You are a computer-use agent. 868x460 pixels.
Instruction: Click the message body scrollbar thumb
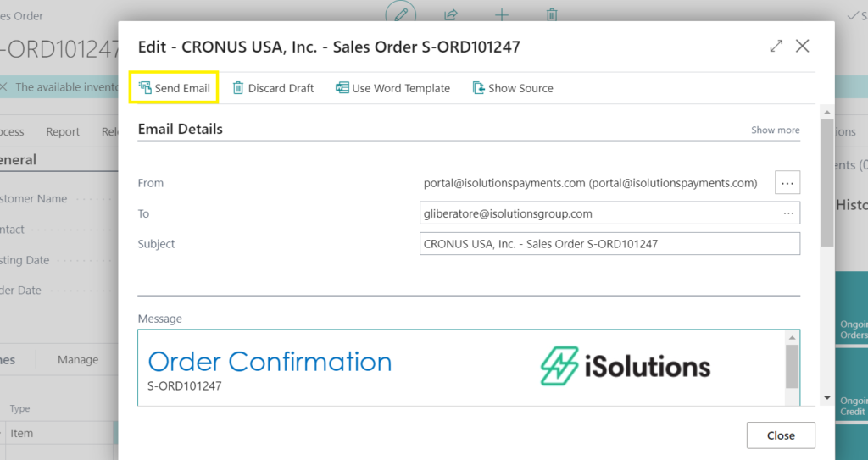(793, 366)
